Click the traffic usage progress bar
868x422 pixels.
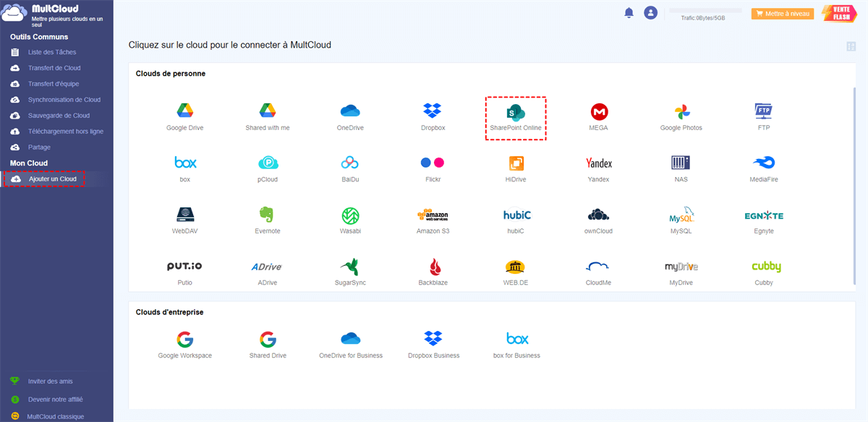(x=705, y=11)
